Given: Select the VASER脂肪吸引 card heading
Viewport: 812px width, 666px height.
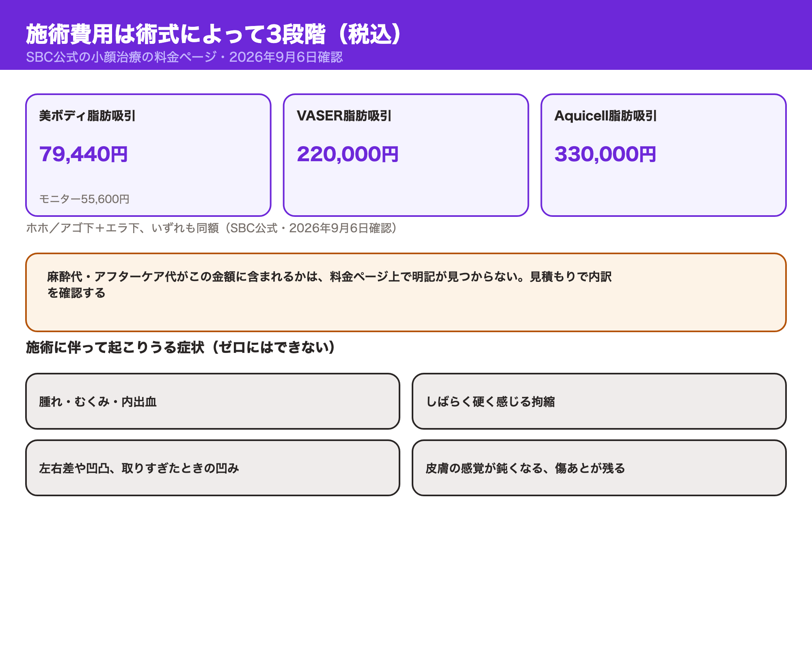Looking at the screenshot, I should tap(344, 116).
